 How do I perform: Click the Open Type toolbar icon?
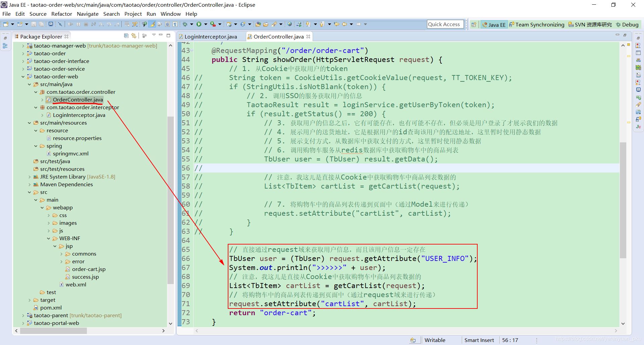[258, 24]
